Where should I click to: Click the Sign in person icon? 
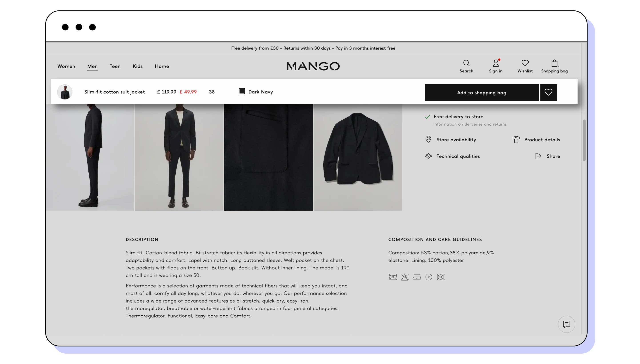(496, 63)
